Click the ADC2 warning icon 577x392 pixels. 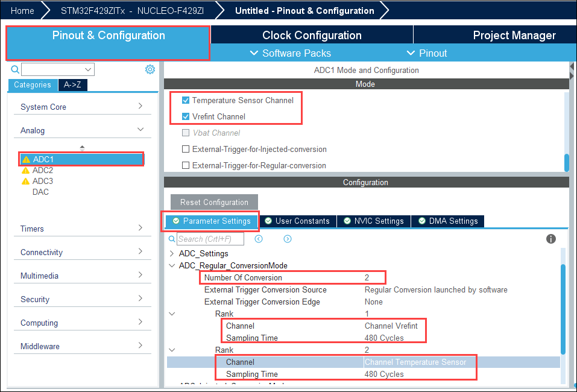point(25,171)
